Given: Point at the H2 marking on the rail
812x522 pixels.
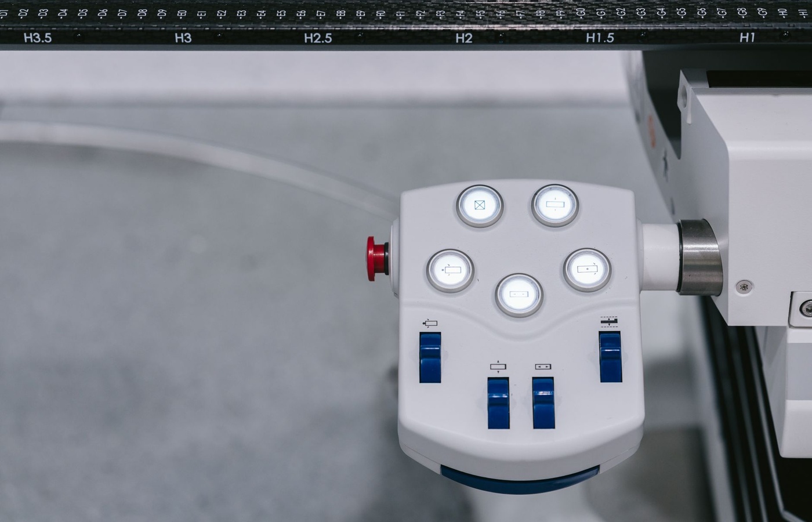Looking at the screenshot, I should (x=464, y=38).
